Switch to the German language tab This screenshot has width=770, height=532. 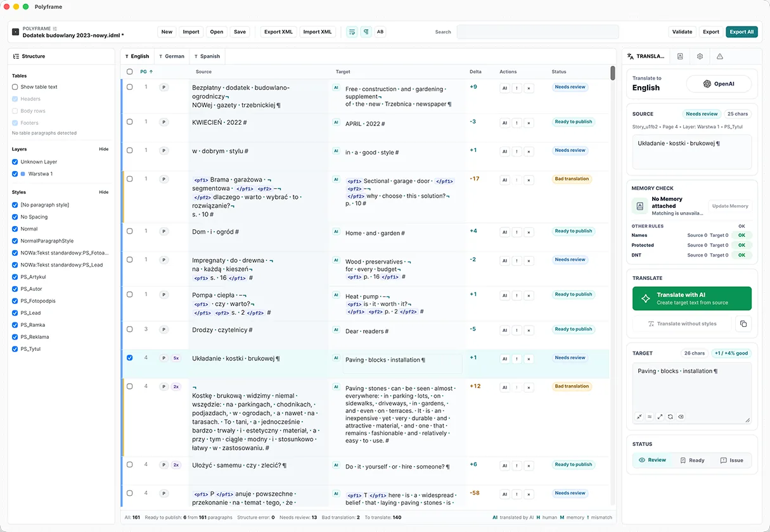pos(172,56)
